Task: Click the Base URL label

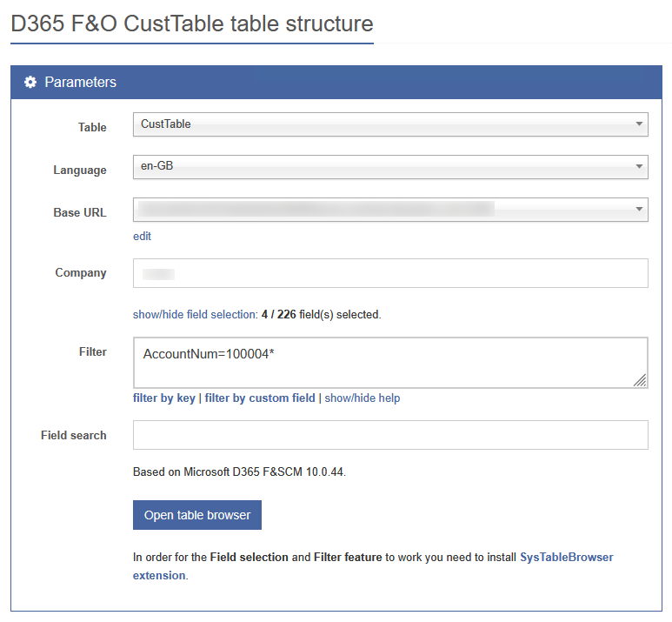Action: pos(80,212)
